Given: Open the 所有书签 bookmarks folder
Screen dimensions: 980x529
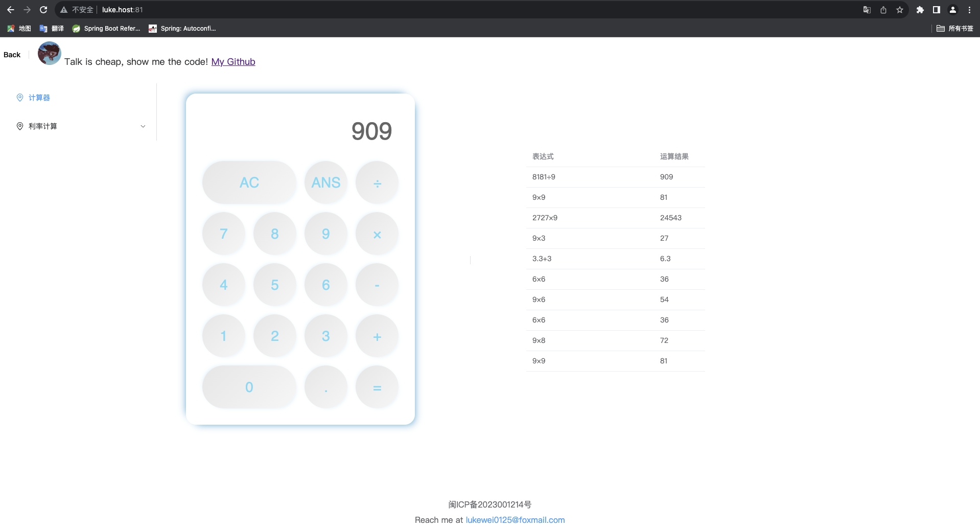Looking at the screenshot, I should pos(955,29).
